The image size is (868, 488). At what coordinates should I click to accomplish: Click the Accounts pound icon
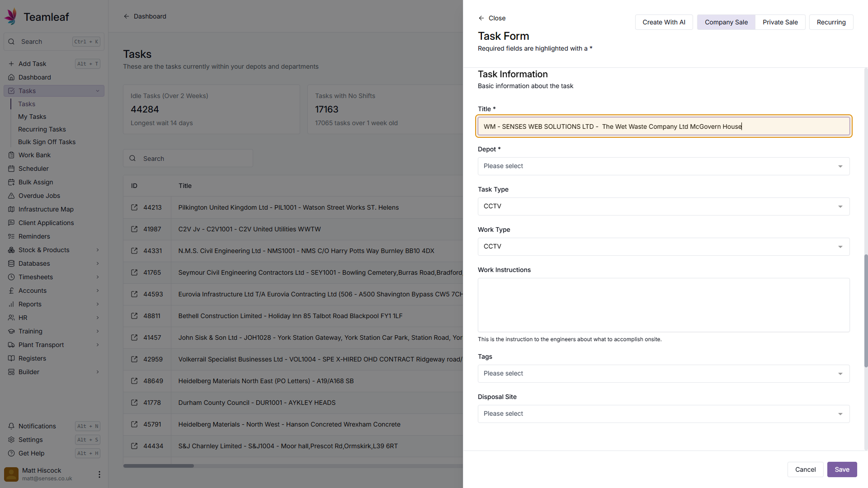coord(11,291)
